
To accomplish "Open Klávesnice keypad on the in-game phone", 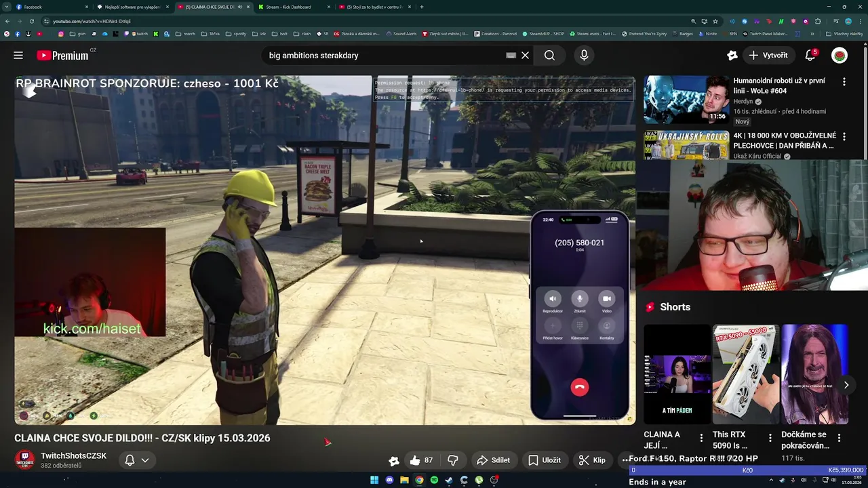I will 580,326.
